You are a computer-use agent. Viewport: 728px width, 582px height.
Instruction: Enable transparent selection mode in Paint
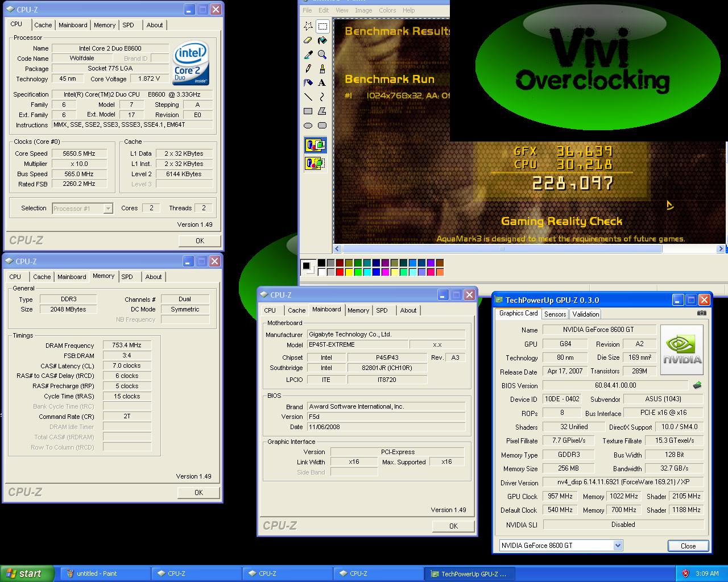point(315,164)
